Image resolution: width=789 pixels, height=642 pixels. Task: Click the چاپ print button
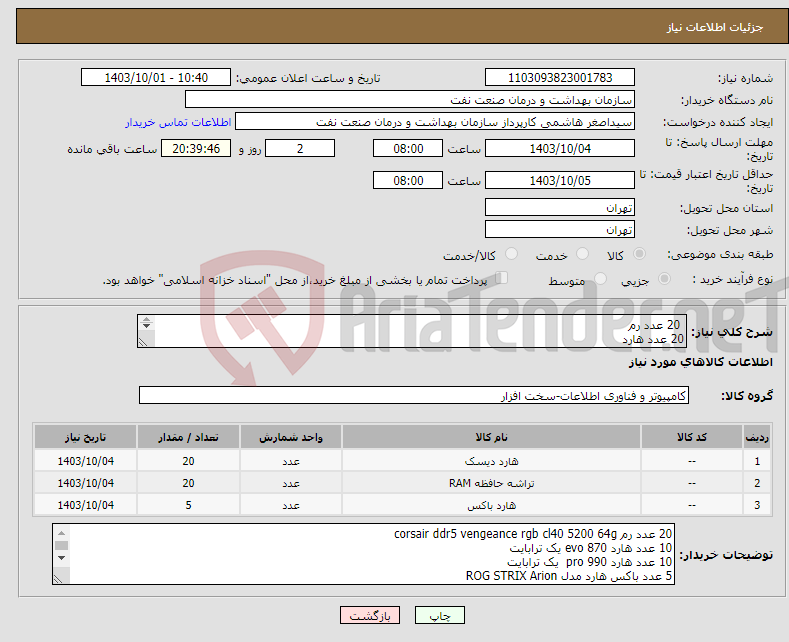(x=440, y=615)
